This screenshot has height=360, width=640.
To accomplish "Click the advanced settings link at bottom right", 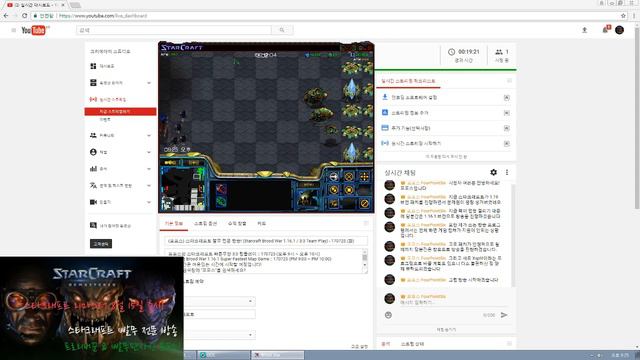I will 359,346.
